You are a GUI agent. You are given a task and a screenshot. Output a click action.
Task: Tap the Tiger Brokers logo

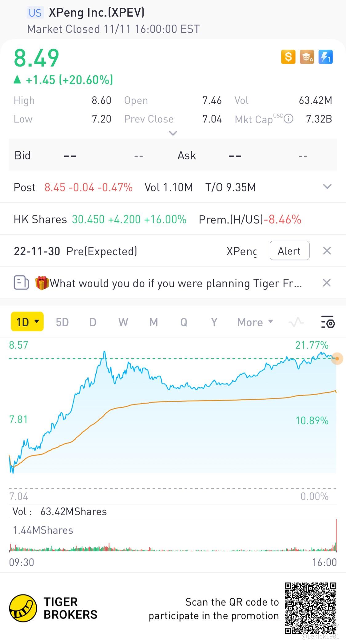point(23,608)
